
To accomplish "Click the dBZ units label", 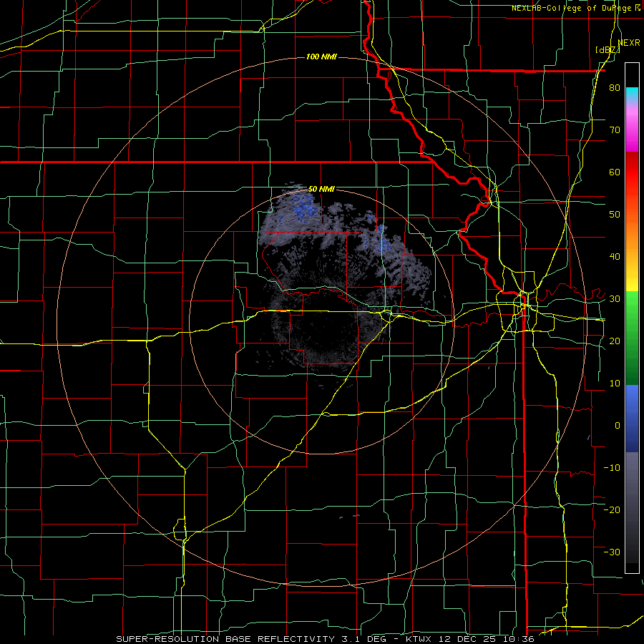I will click(x=608, y=49).
